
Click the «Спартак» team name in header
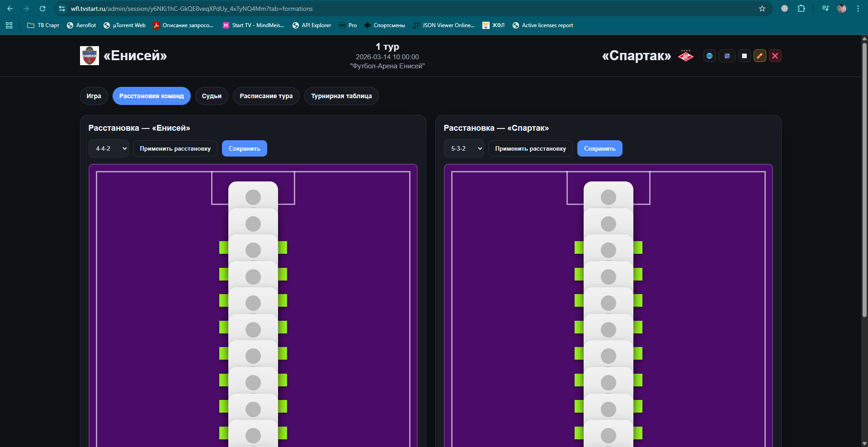pos(637,56)
